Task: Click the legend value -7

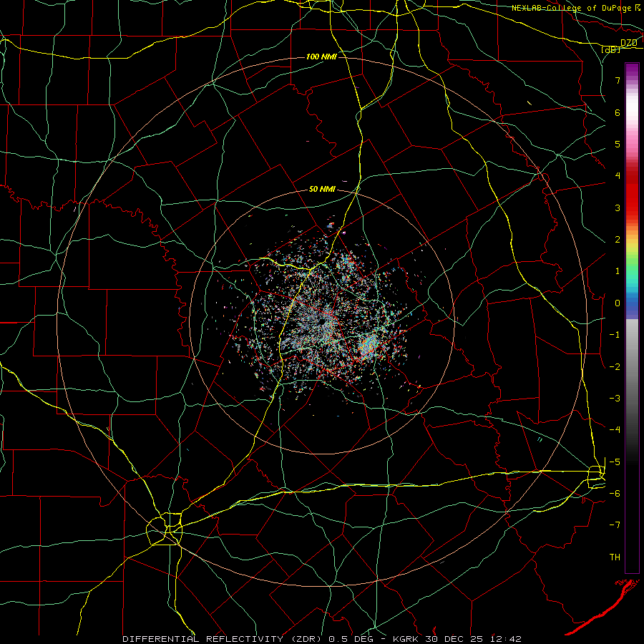Action: pos(615,525)
